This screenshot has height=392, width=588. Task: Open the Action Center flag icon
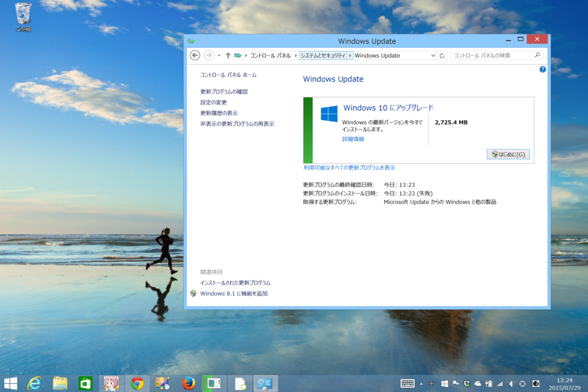(x=455, y=383)
